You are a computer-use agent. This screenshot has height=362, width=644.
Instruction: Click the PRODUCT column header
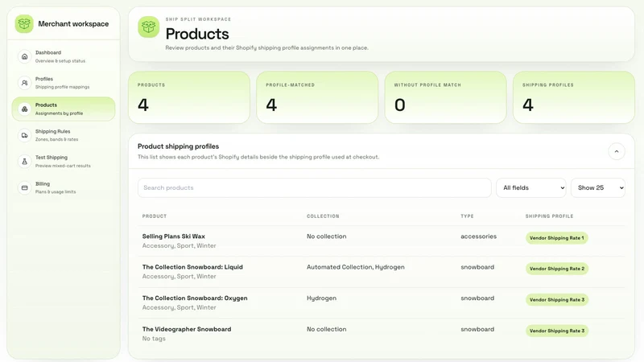point(155,216)
